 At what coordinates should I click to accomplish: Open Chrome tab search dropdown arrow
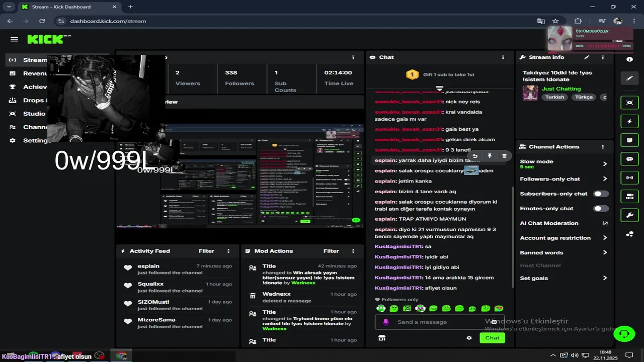pyautogui.click(x=9, y=7)
